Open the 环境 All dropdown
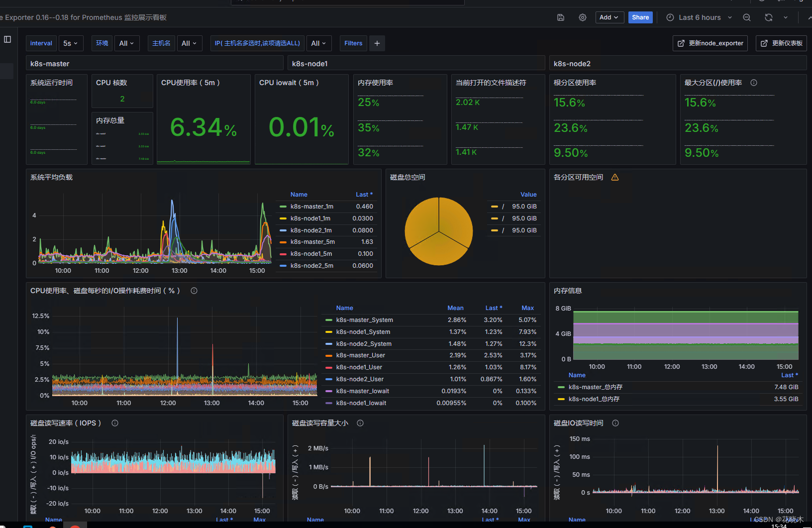 126,43
